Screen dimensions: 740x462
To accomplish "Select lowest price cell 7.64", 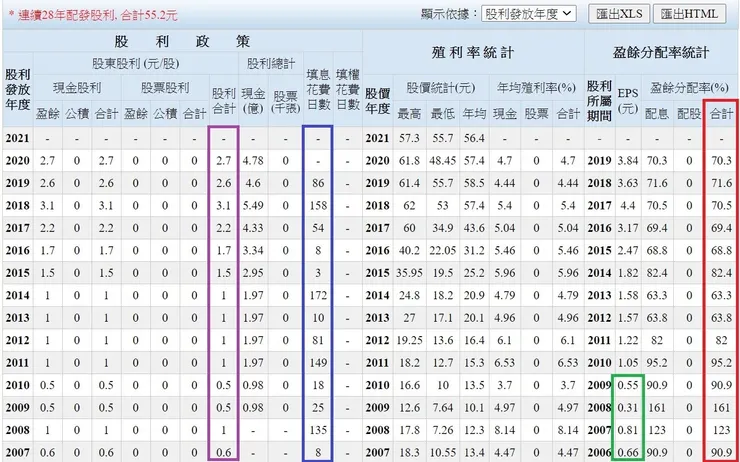I will click(x=442, y=408).
